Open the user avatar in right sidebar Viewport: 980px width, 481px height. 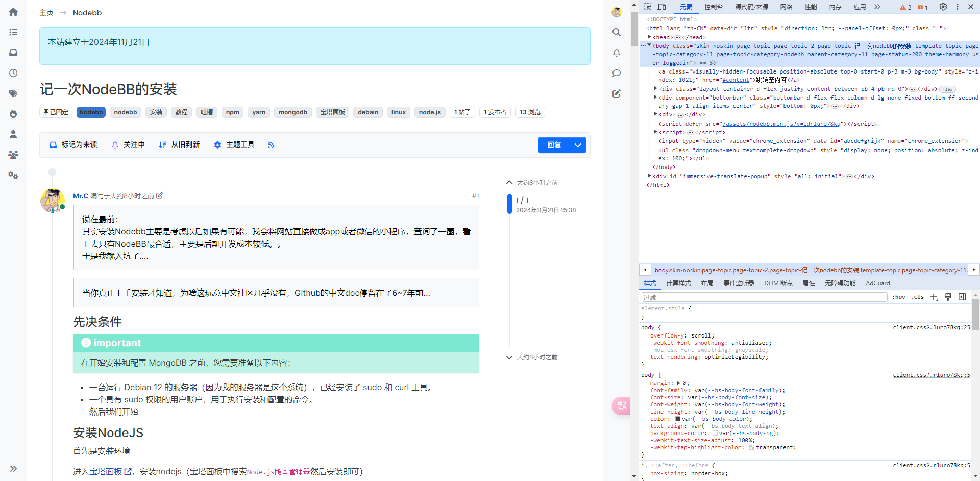click(617, 12)
